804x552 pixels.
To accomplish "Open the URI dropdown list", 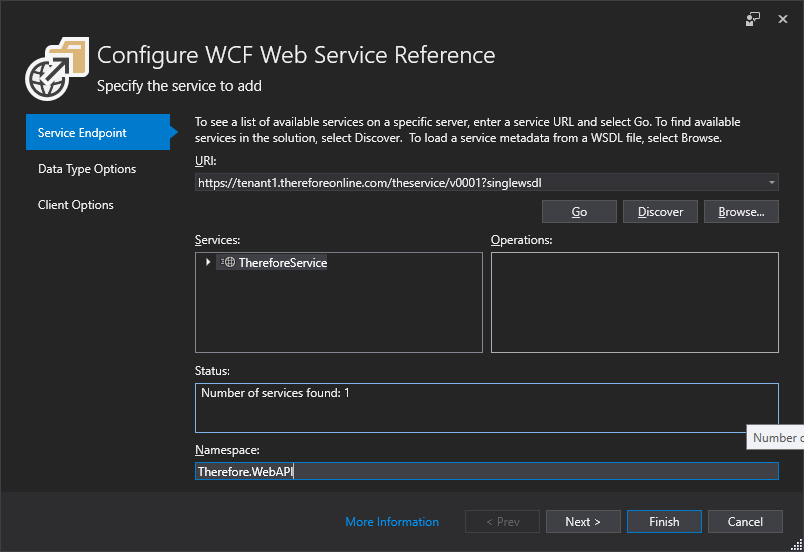I will pos(771,183).
